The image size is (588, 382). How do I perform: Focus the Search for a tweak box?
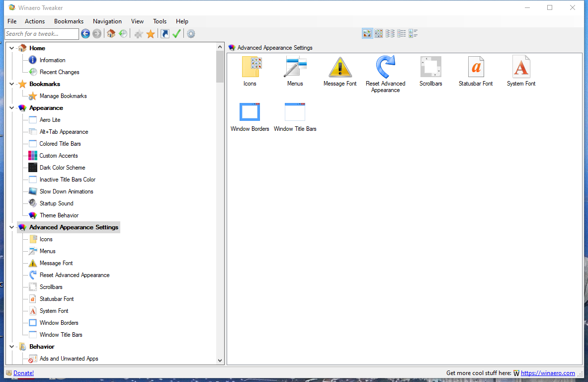point(42,34)
